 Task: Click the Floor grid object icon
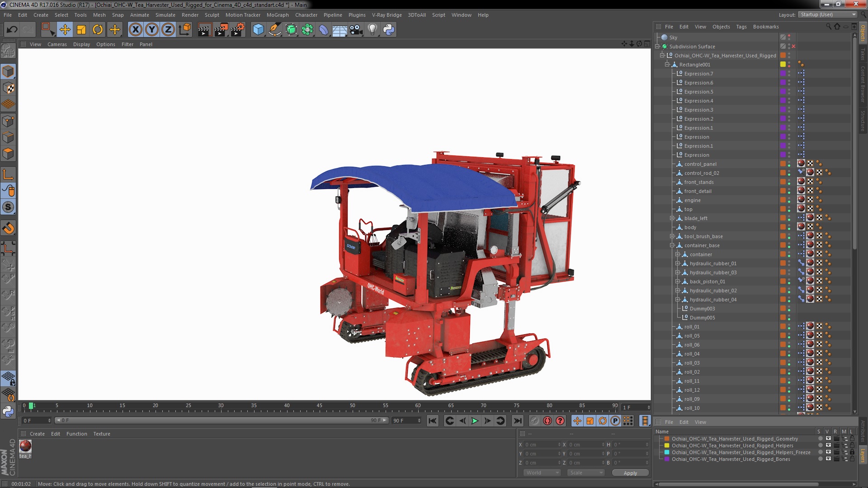click(x=340, y=30)
